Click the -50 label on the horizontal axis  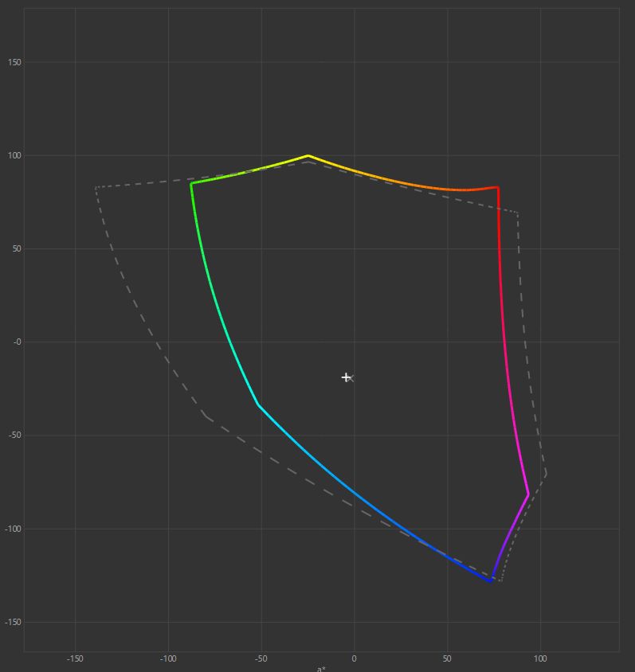point(261,658)
